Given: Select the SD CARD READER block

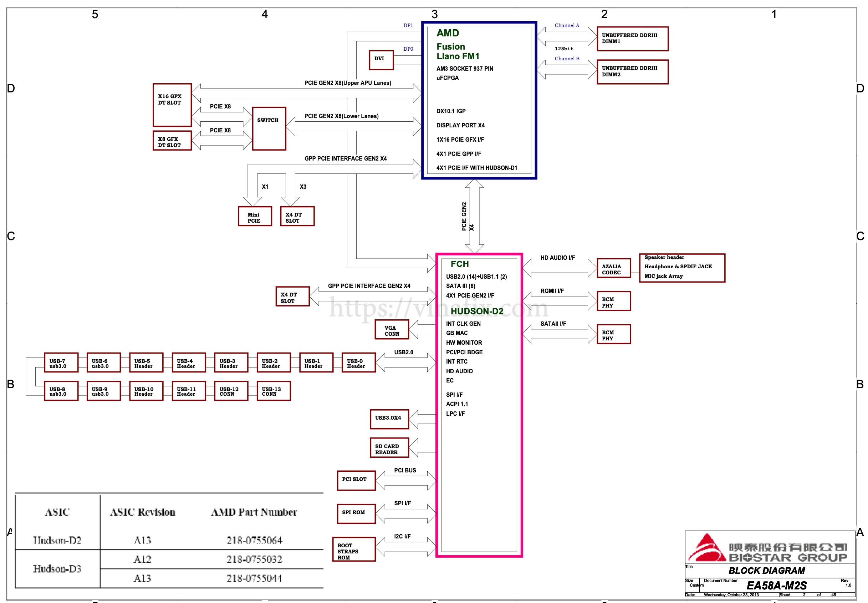Looking at the screenshot, I should (x=389, y=448).
